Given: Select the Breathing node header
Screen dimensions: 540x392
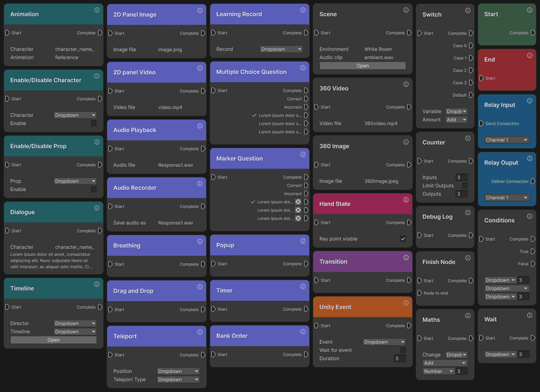Looking at the screenshot, I should pos(156,246).
